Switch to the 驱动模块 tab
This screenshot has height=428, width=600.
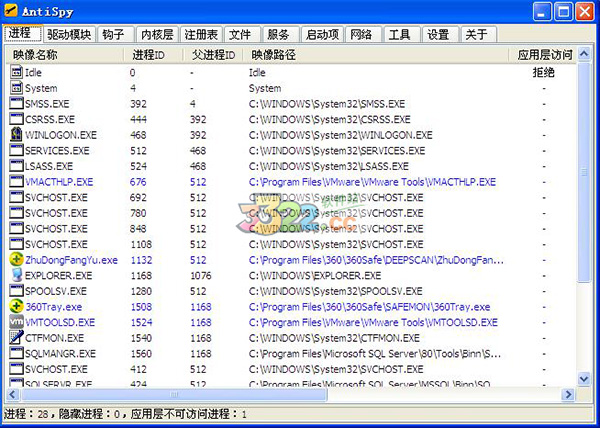tap(69, 34)
